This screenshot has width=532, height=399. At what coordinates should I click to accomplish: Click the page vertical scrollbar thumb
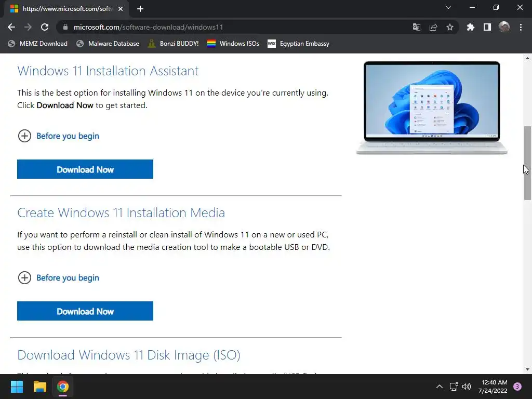click(x=527, y=163)
